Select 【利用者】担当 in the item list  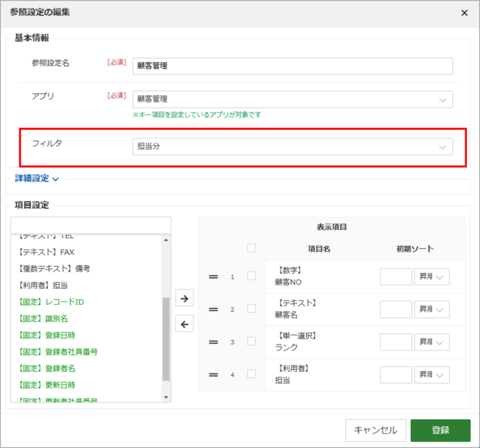pyautogui.click(x=43, y=285)
